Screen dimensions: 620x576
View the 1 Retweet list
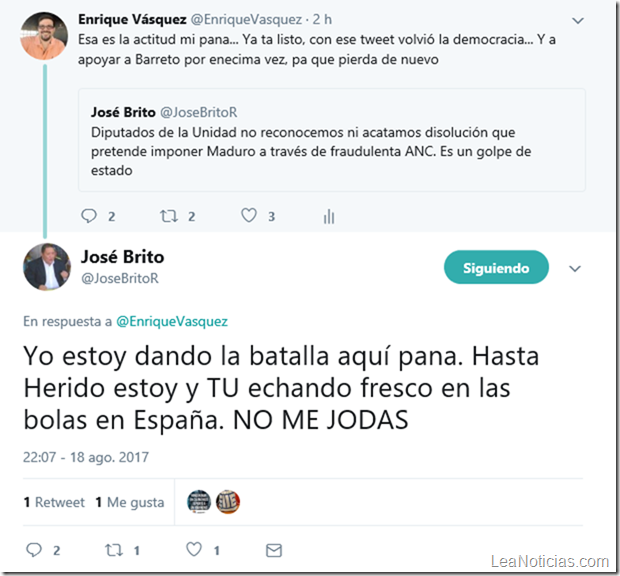point(54,502)
